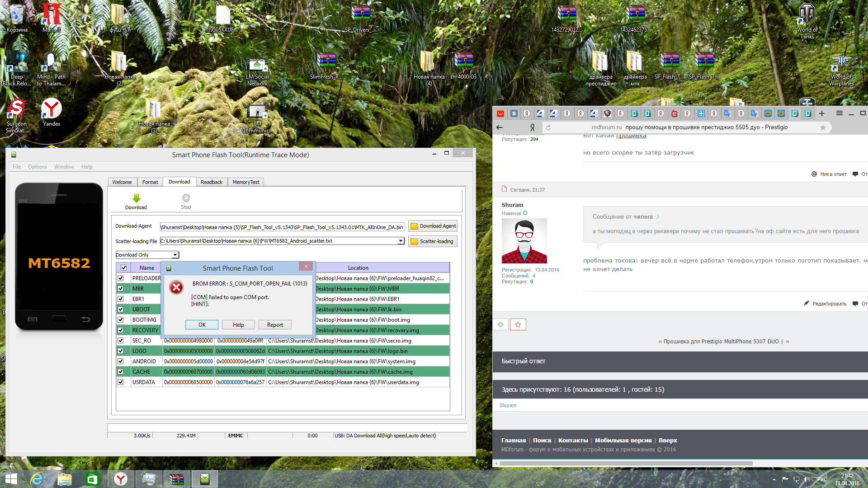
Task: Click the green Download arrow icon
Action: click(136, 198)
